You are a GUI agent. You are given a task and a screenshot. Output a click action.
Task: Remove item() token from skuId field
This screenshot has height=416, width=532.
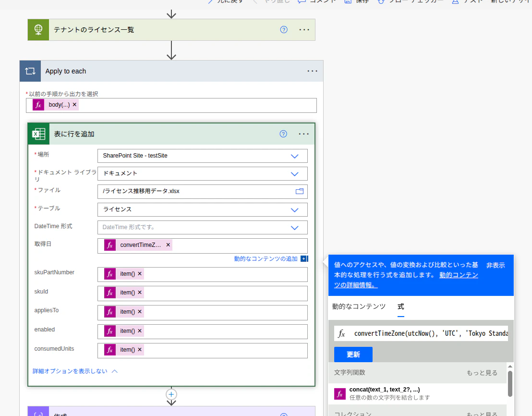point(140,293)
